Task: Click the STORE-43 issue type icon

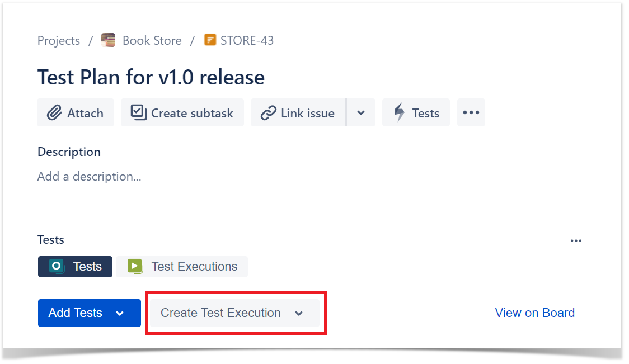Action: click(x=210, y=40)
